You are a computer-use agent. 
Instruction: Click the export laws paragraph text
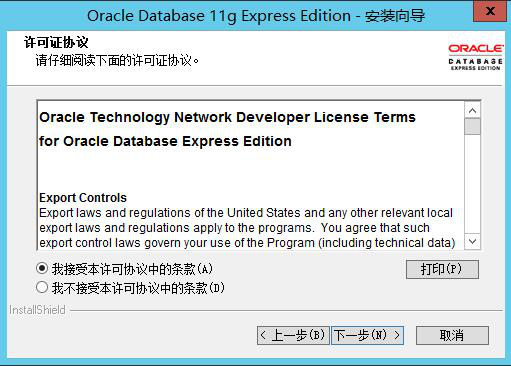[x=247, y=228]
